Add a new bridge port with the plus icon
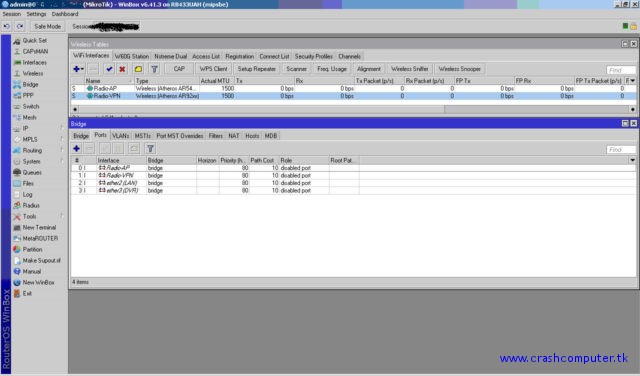The height and width of the screenshot is (376, 640). coord(76,149)
